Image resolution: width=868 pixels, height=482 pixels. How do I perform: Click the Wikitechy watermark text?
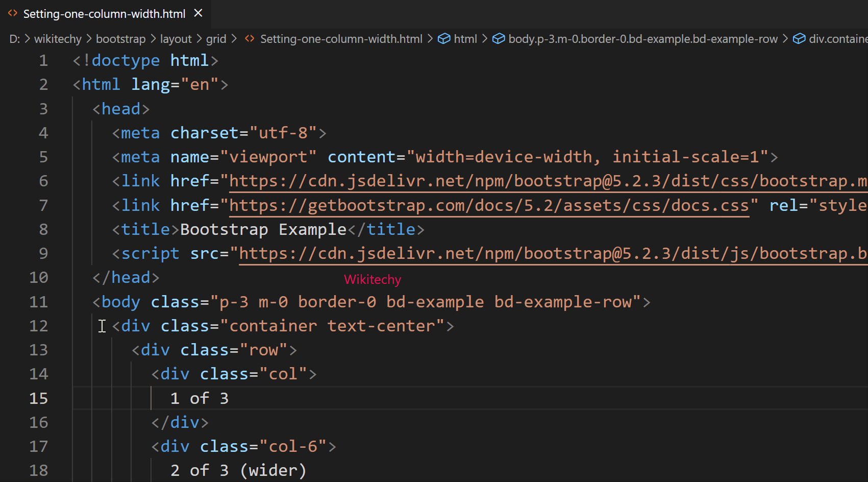pyautogui.click(x=372, y=279)
